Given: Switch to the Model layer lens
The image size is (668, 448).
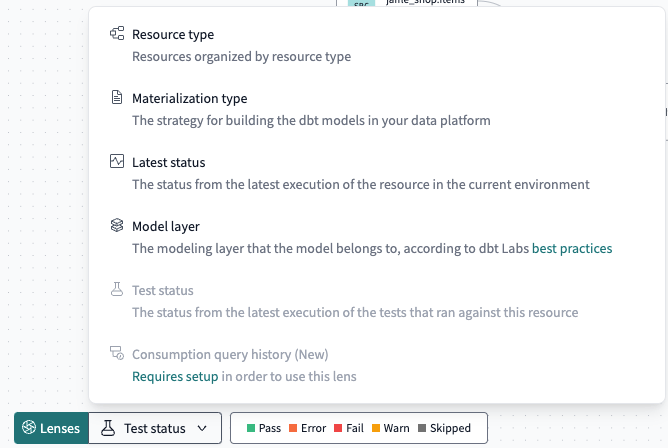Looking at the screenshot, I should pos(377,237).
